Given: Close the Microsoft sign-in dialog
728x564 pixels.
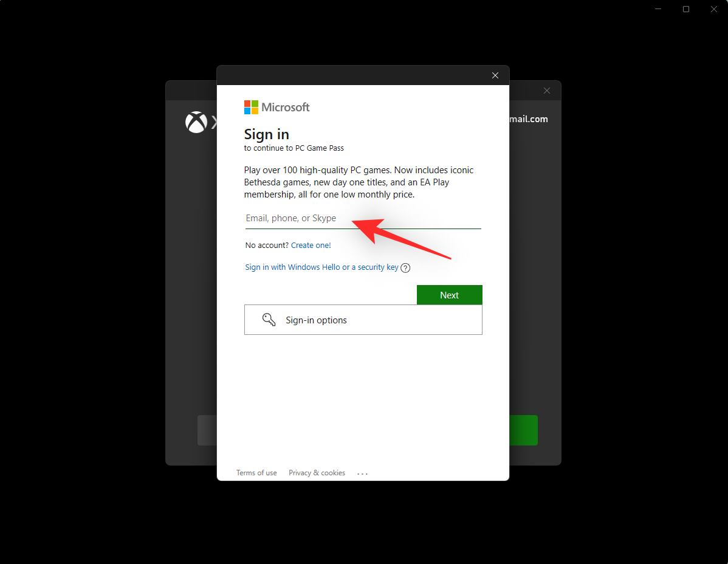Looking at the screenshot, I should pyautogui.click(x=495, y=75).
